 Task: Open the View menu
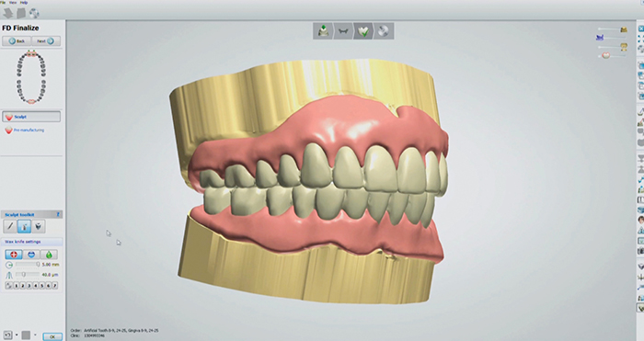pyautogui.click(x=13, y=3)
